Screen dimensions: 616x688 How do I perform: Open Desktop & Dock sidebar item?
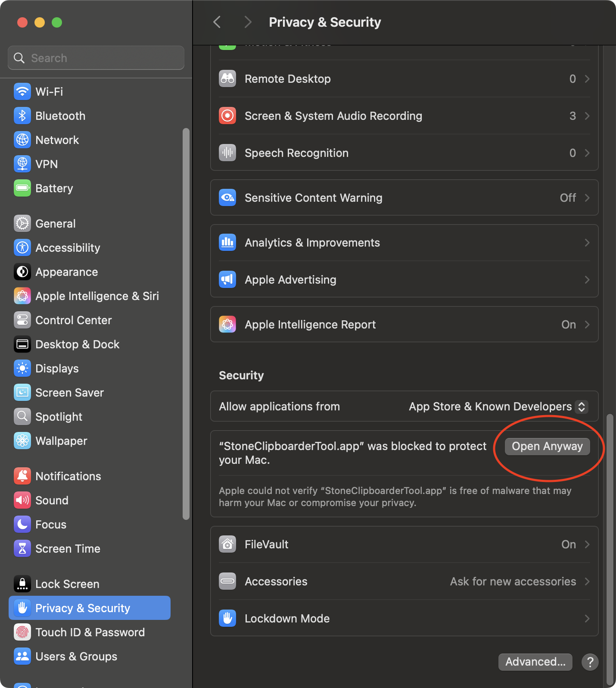(90, 344)
